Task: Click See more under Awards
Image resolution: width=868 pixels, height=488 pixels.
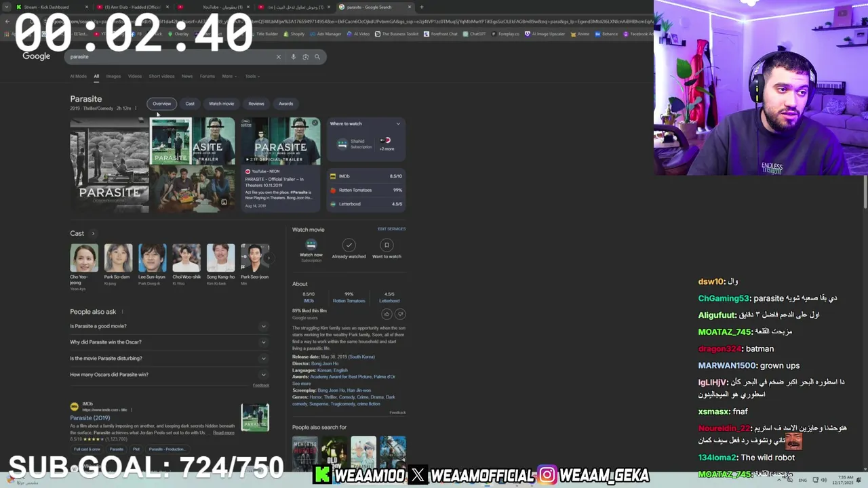Action: [302, 384]
